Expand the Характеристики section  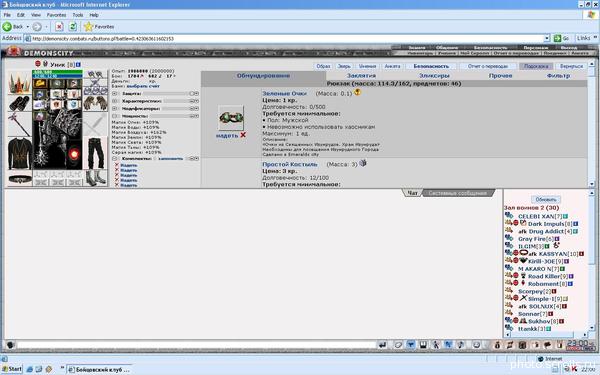115,101
